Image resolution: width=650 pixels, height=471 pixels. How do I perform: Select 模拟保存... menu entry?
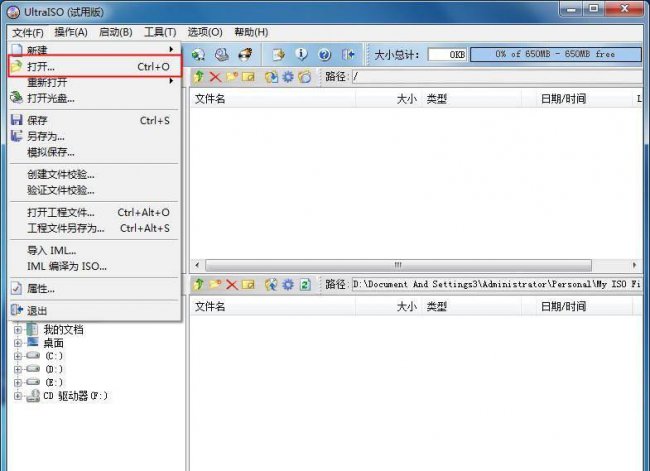95,152
